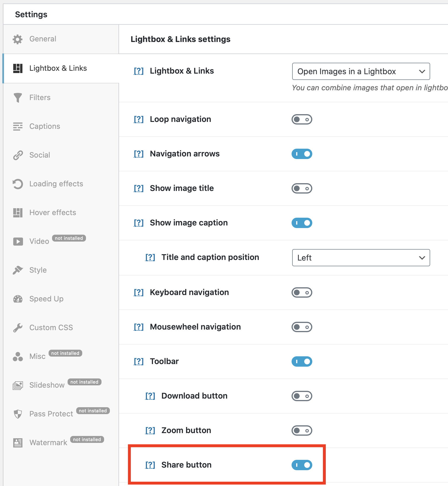
Task: Click the Video 'not installed' badge
Action: [x=69, y=238]
